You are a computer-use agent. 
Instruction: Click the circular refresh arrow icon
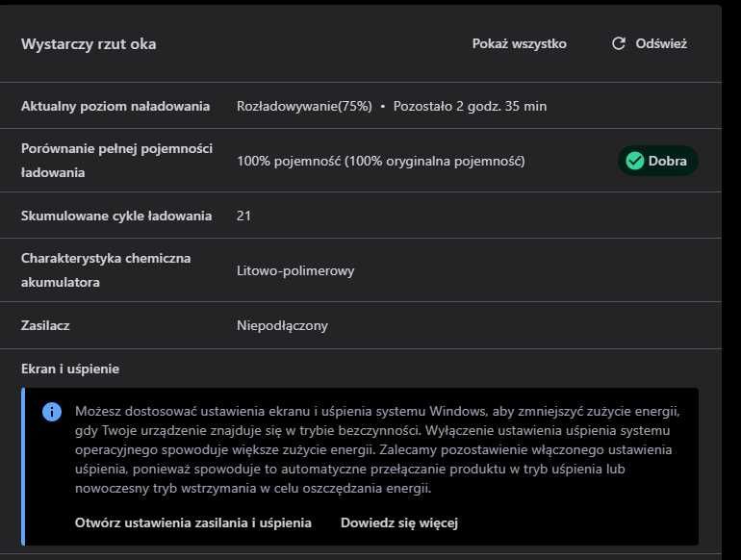[619, 43]
